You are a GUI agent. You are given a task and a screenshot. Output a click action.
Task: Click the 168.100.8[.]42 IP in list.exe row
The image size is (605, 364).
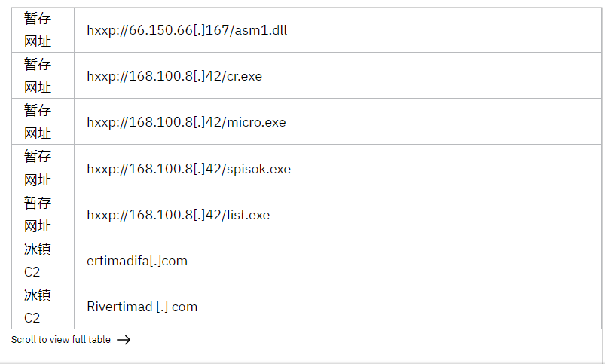point(174,215)
